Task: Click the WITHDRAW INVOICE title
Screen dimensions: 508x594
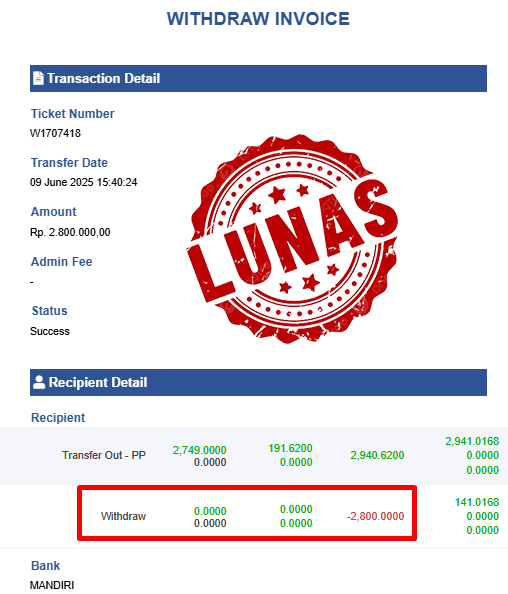Action: [258, 19]
